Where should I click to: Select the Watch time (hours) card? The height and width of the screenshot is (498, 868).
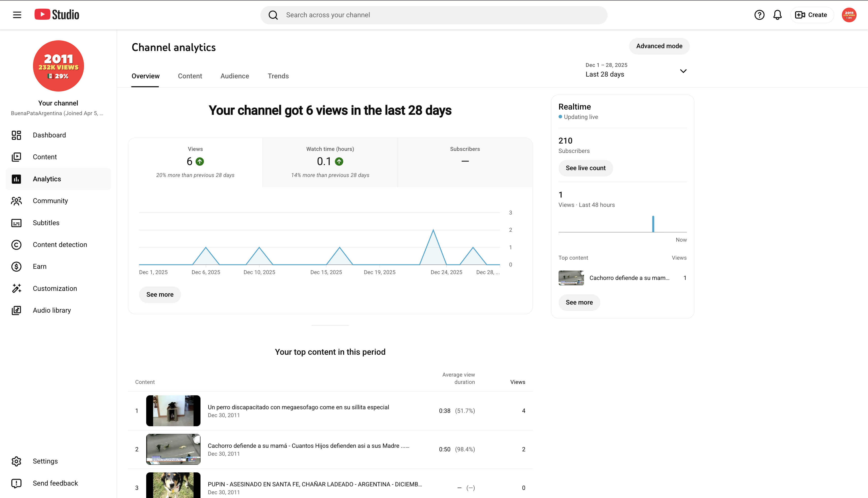(x=330, y=162)
